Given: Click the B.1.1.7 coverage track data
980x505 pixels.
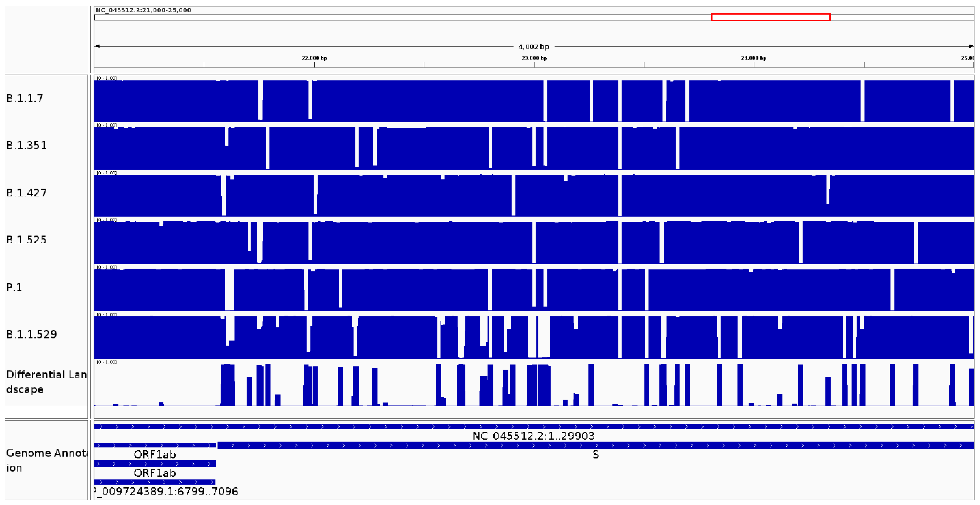Looking at the screenshot, I should tap(534, 101).
